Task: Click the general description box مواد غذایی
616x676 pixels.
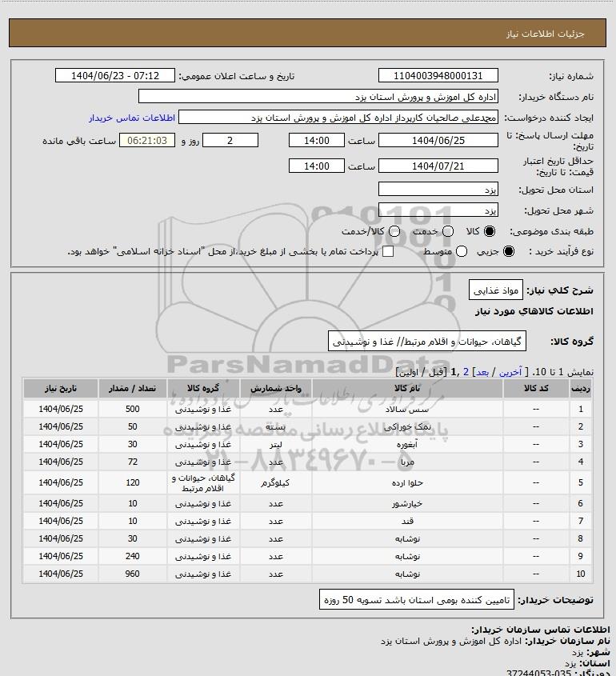Action: click(x=496, y=290)
